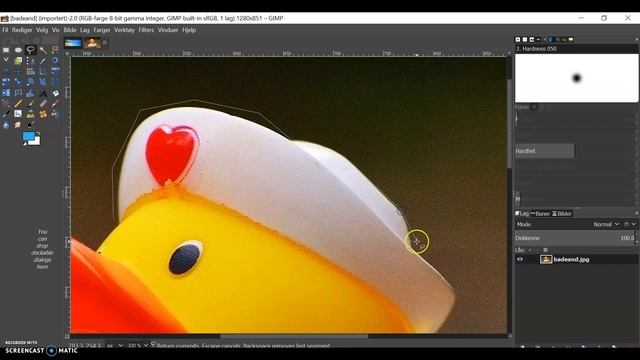The width and height of the screenshot is (640, 360).
Task: Select the Paintbrush tool
Action: pos(31,103)
